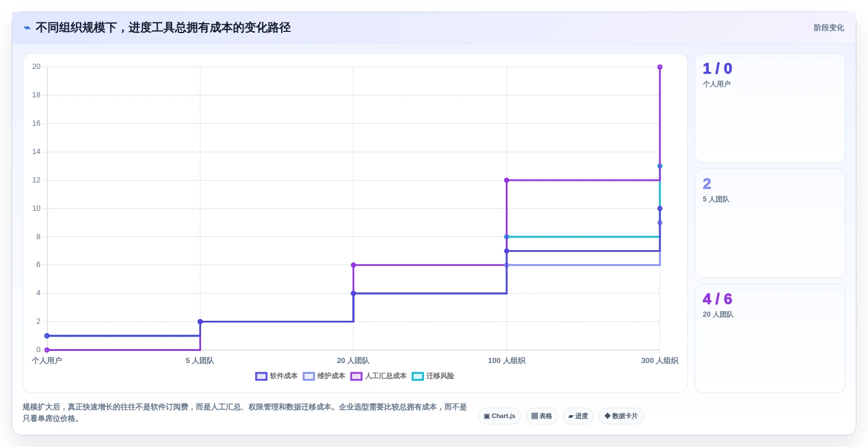Click the Chart.js tag chip
The height and width of the screenshot is (447, 868).
pyautogui.click(x=499, y=416)
